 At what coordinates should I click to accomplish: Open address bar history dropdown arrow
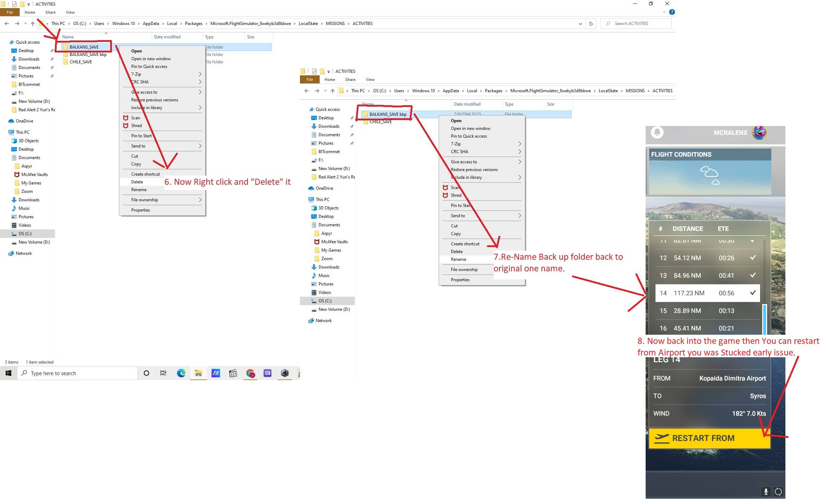click(580, 24)
